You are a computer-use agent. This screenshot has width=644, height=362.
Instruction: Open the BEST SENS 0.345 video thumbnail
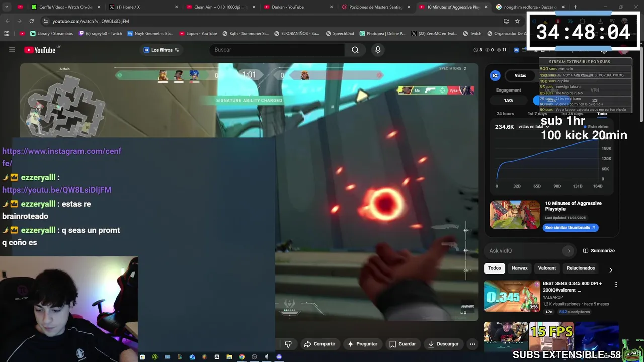pos(512,296)
